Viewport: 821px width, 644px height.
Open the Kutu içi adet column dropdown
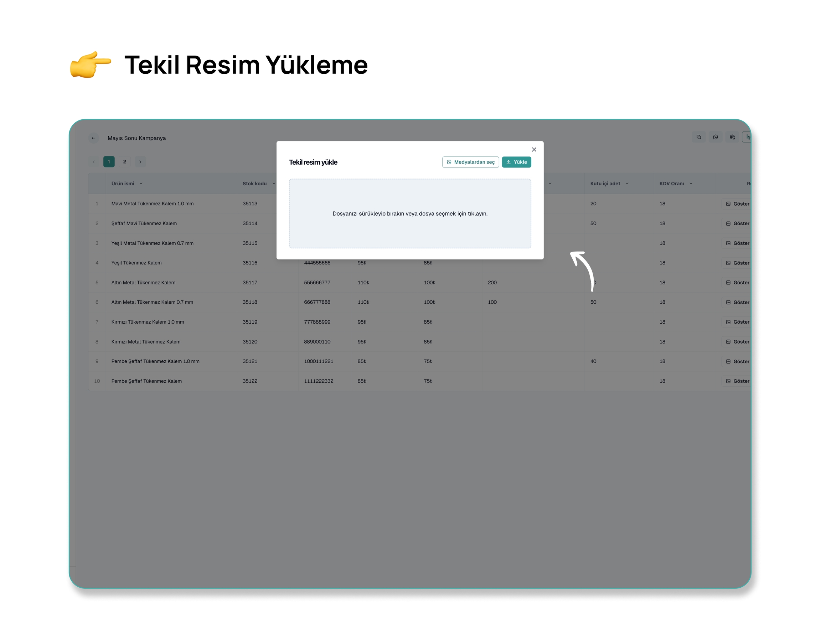pos(627,184)
